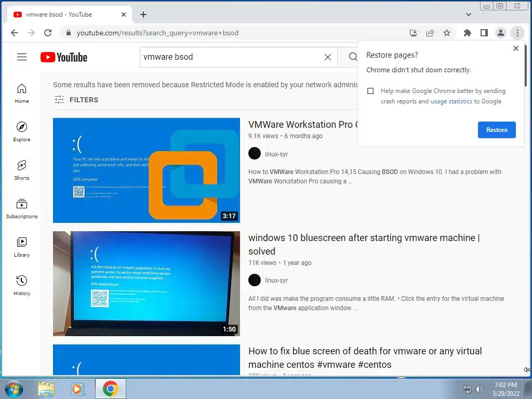
Task: Open Library in the sidebar
Action: 22,247
